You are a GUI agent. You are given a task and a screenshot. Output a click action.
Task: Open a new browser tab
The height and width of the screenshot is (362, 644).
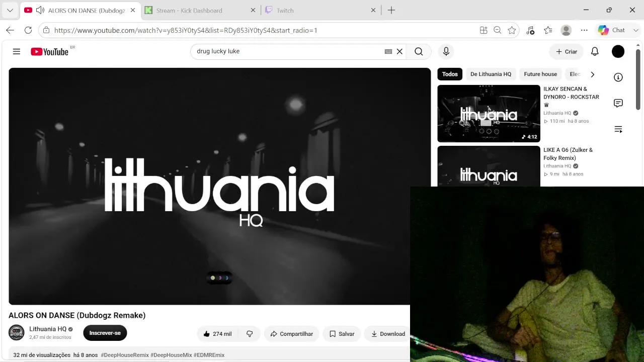391,10
